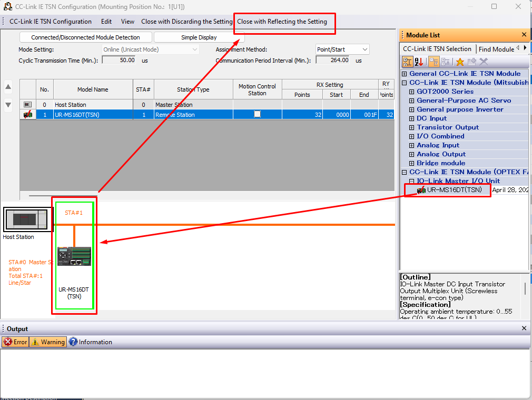The width and height of the screenshot is (532, 400).
Task: Close the Module List panel
Action: coord(524,35)
